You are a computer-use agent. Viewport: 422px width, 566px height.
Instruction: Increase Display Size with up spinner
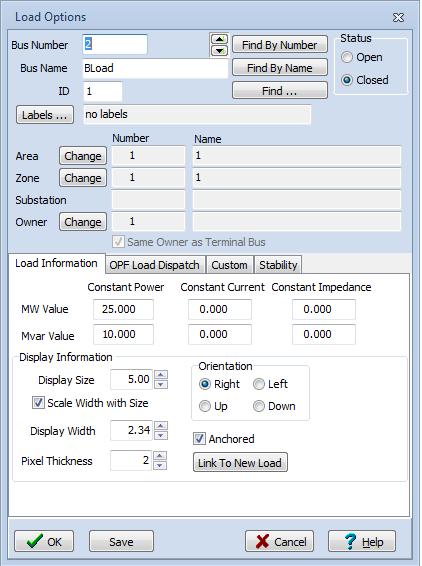click(x=161, y=375)
